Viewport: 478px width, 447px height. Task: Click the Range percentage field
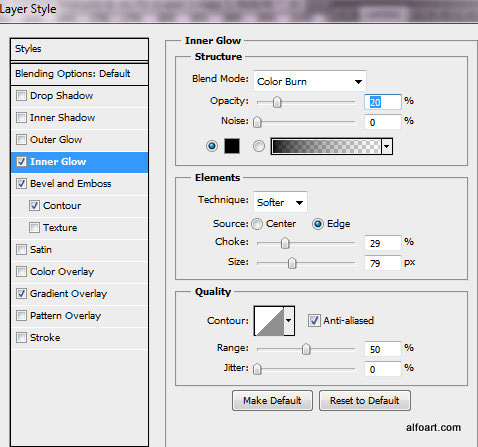[383, 349]
